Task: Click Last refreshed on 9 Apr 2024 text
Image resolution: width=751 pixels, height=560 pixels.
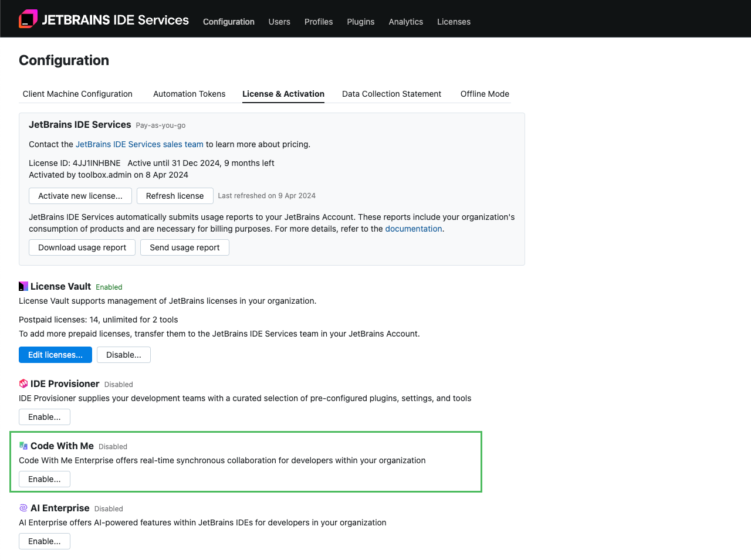Action: tap(267, 196)
